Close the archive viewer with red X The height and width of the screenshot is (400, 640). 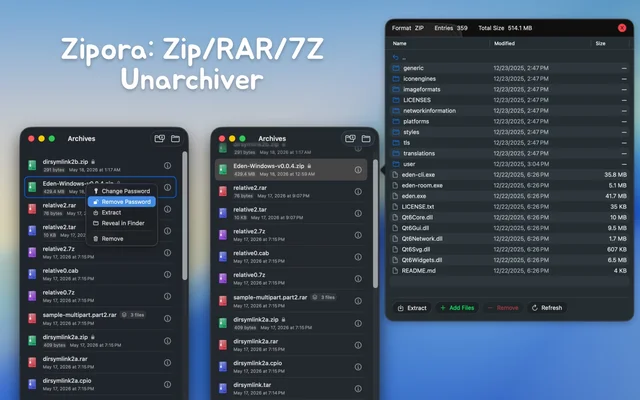(622, 28)
